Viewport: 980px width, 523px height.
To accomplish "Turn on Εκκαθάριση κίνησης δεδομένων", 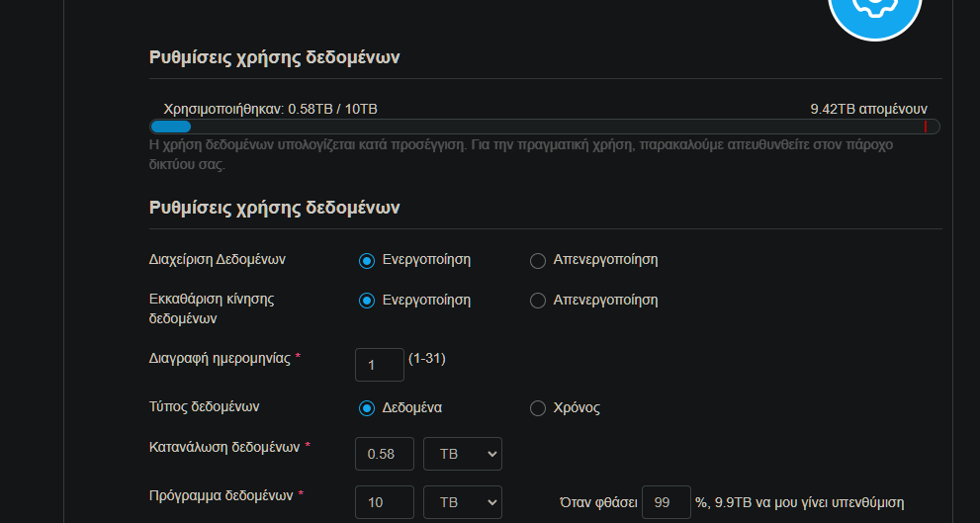I will click(x=367, y=301).
